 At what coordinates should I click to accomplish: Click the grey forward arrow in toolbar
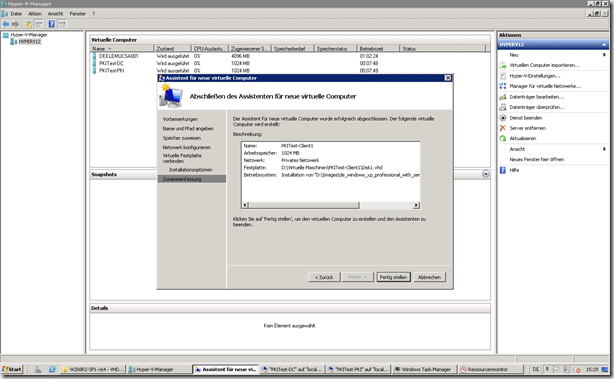15,24
